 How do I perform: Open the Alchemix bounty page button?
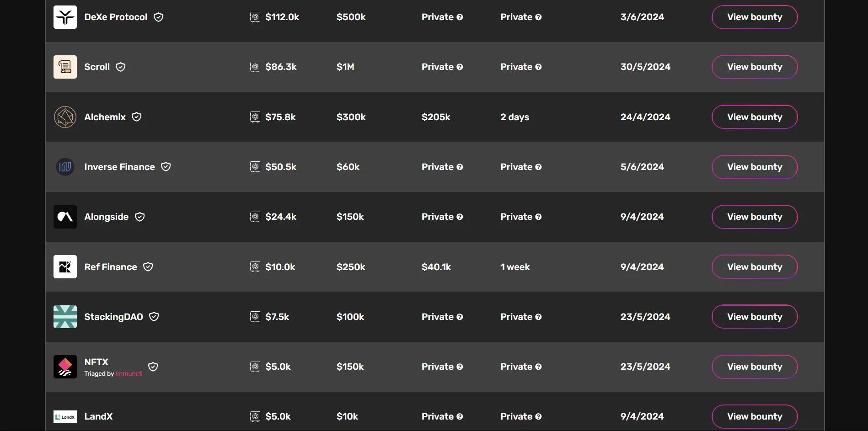pyautogui.click(x=755, y=117)
